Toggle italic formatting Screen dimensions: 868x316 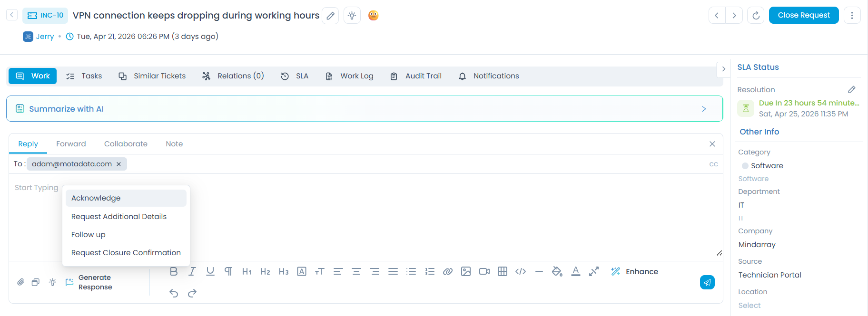192,271
